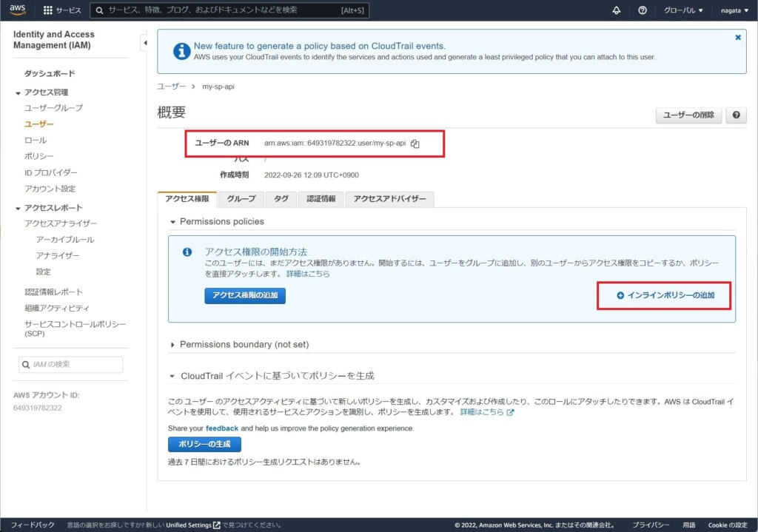
Task: Open the services grid menu icon
Action: click(48, 10)
